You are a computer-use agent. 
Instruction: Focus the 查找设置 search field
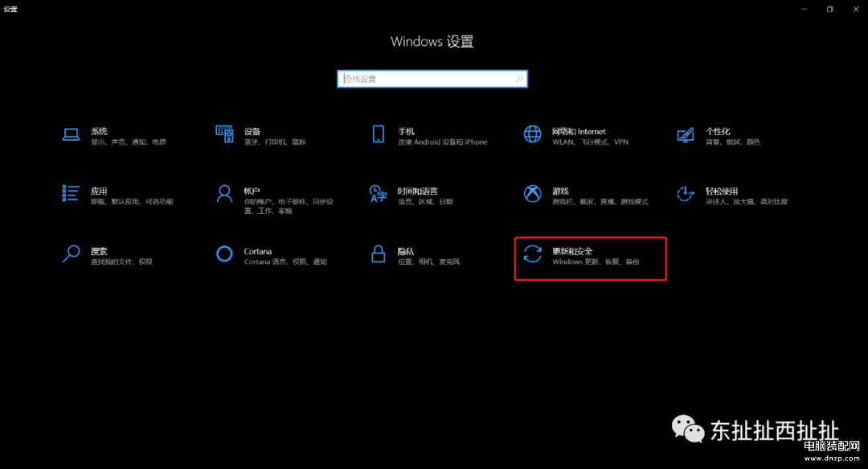(432, 79)
